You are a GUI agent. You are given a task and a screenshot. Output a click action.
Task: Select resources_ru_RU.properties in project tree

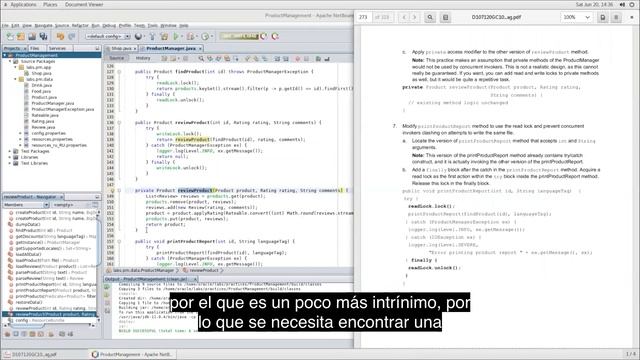[x=59, y=145]
